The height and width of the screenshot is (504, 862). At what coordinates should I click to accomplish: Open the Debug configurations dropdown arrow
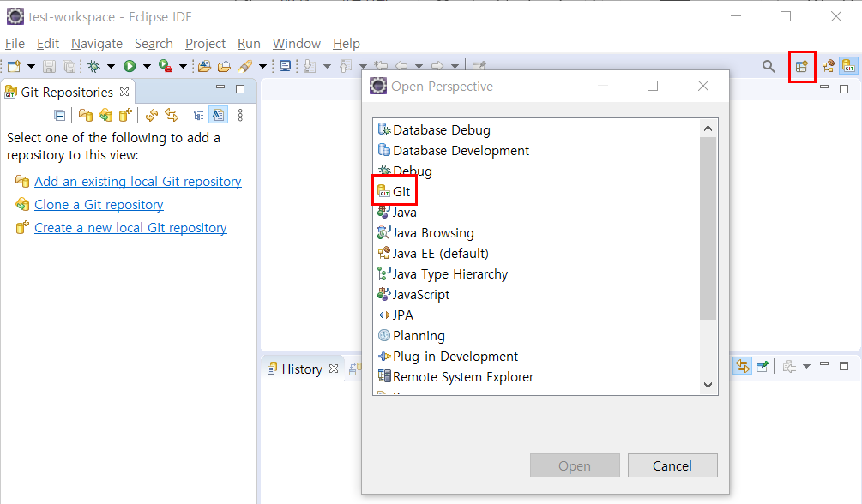tap(111, 67)
